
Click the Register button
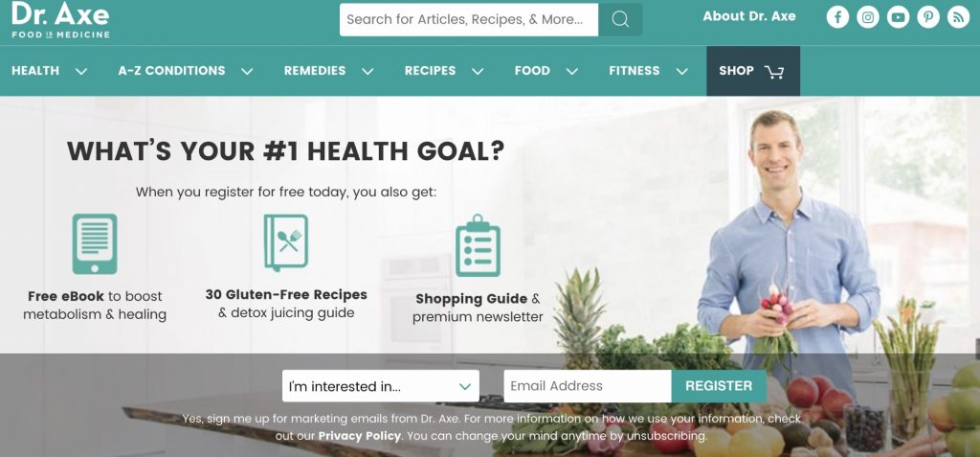719,386
